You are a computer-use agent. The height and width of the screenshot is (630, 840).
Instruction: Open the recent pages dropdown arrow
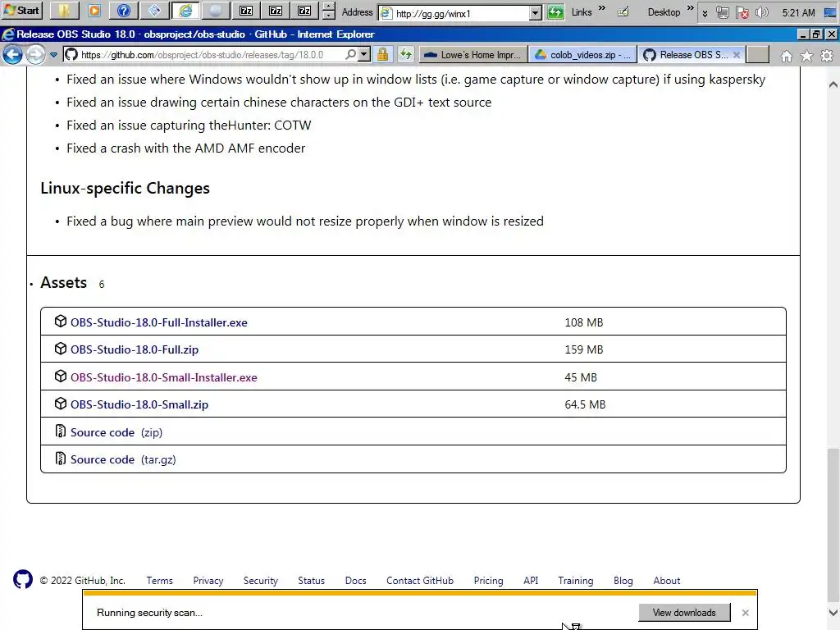53,55
